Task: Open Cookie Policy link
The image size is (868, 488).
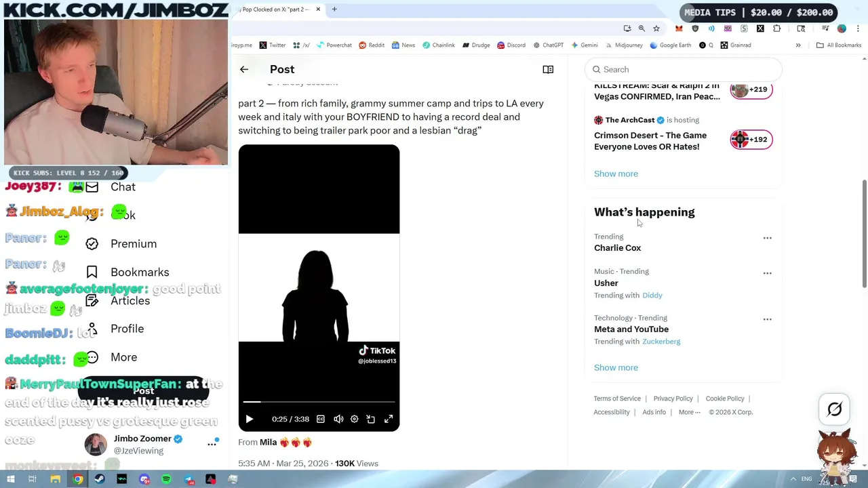Action: 725,399
